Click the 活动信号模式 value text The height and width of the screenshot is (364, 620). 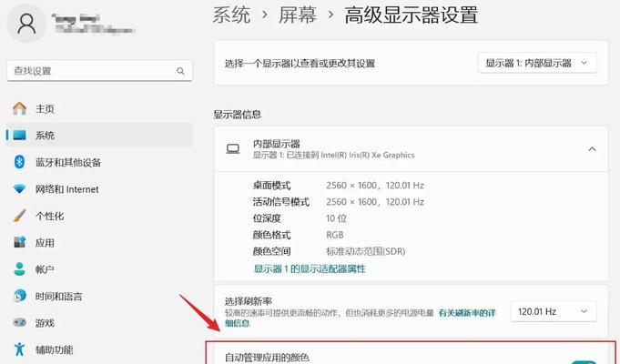[x=375, y=202]
